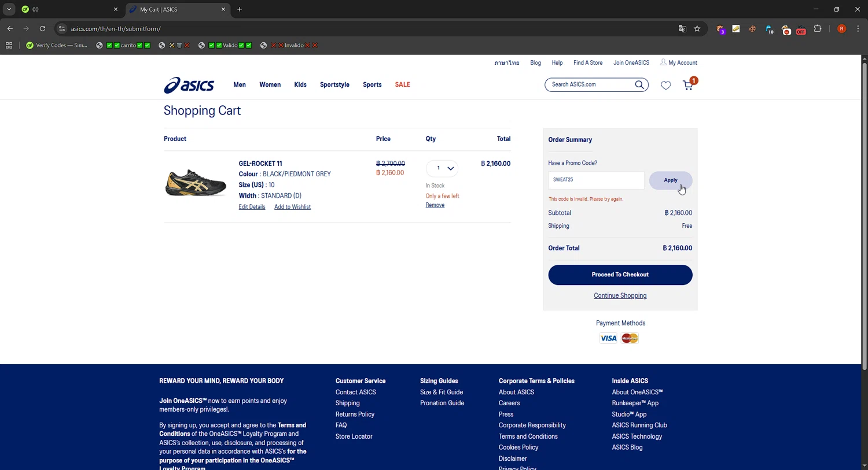
Task: Open Store Locator footer link
Action: tap(354, 437)
